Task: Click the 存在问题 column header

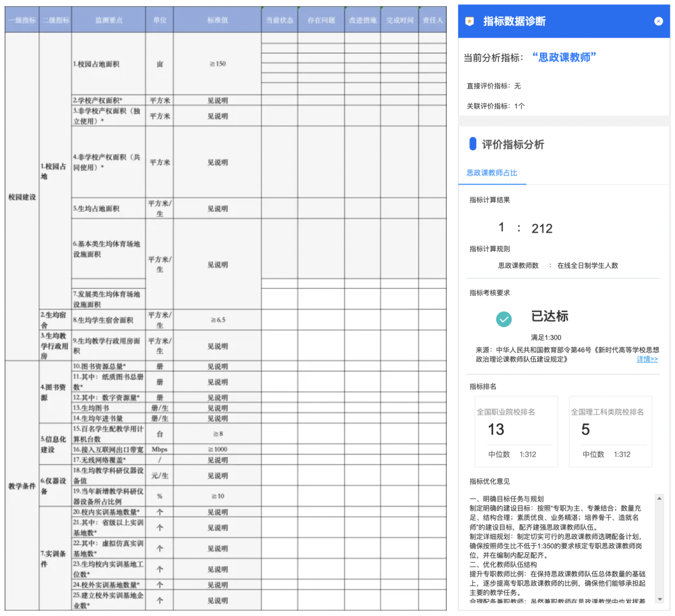Action: 321,20
